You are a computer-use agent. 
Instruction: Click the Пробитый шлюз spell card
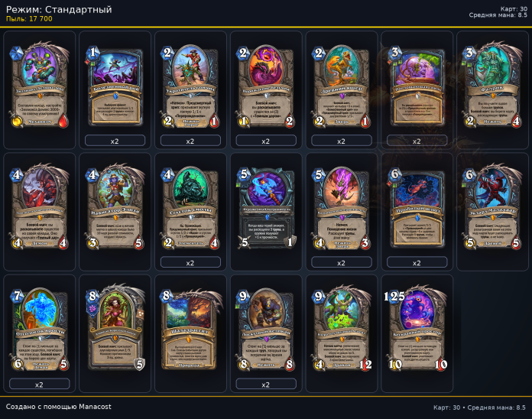[x=417, y=206]
